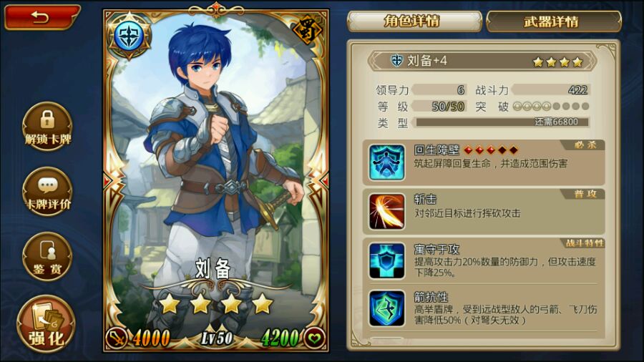Click the shield class emblem on card
The width and height of the screenshot is (644, 362).
(130, 36)
